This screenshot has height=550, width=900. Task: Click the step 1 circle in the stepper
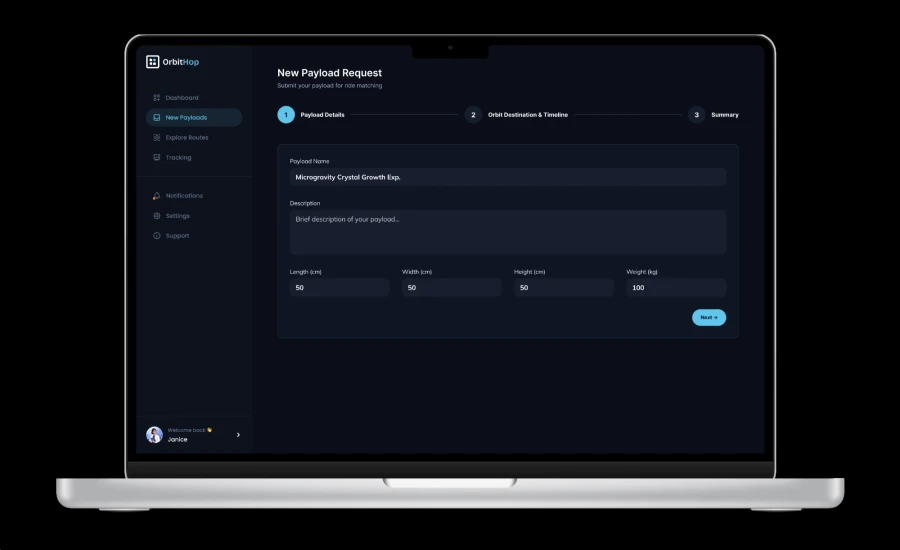pos(286,115)
